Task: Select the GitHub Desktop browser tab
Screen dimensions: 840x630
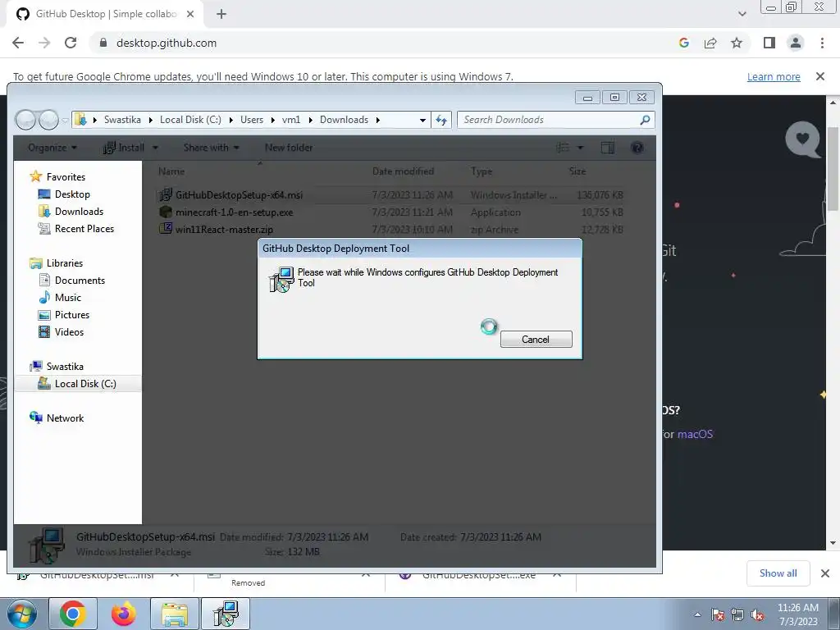Action: [104, 14]
